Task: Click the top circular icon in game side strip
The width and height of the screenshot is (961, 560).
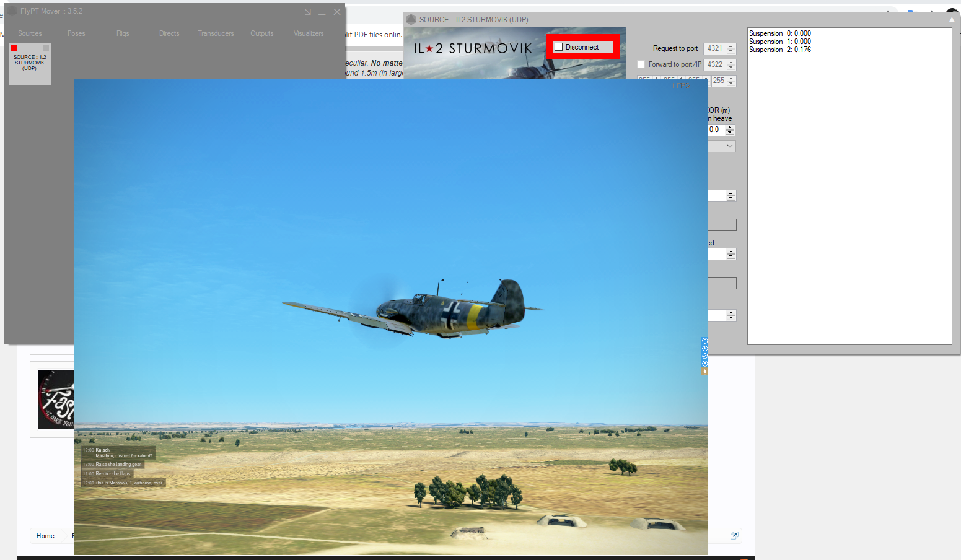Action: coord(704,341)
